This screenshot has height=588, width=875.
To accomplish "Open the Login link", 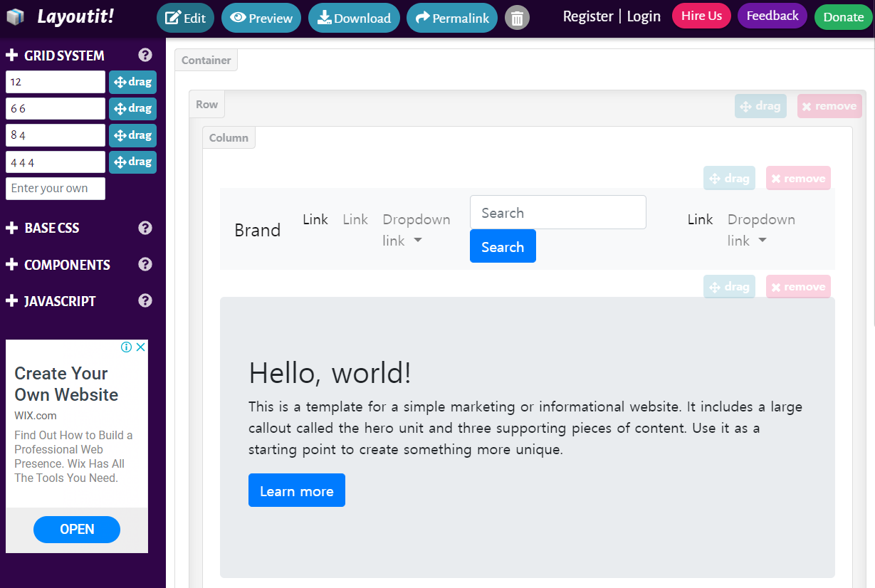I will pyautogui.click(x=644, y=16).
